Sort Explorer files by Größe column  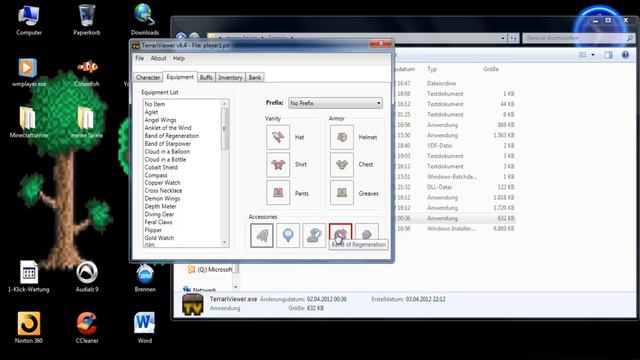coord(491,69)
